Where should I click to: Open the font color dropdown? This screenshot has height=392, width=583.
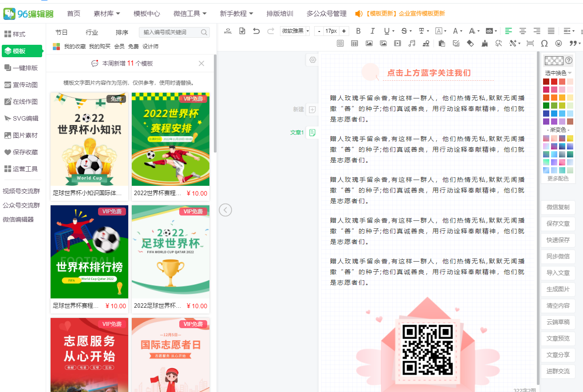point(461,31)
